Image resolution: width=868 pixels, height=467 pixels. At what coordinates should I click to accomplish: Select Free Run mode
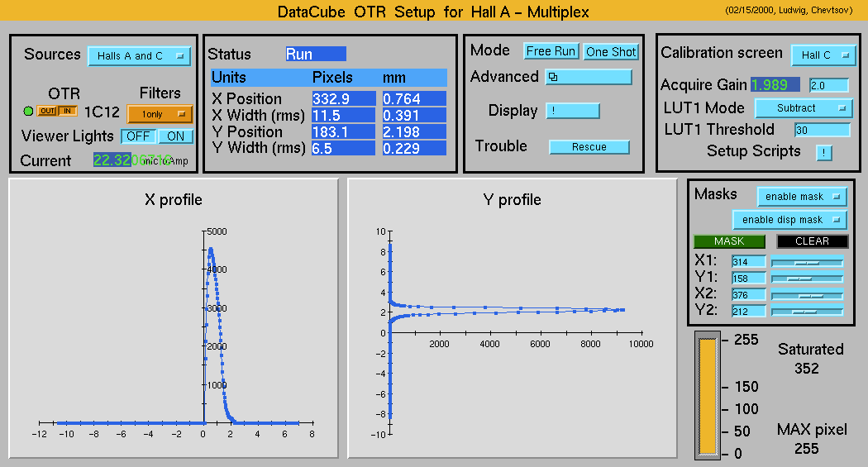551,51
